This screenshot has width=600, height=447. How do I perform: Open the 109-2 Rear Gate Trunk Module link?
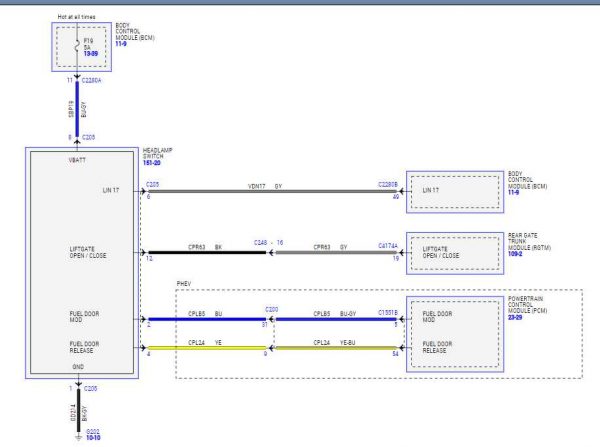pos(515,254)
